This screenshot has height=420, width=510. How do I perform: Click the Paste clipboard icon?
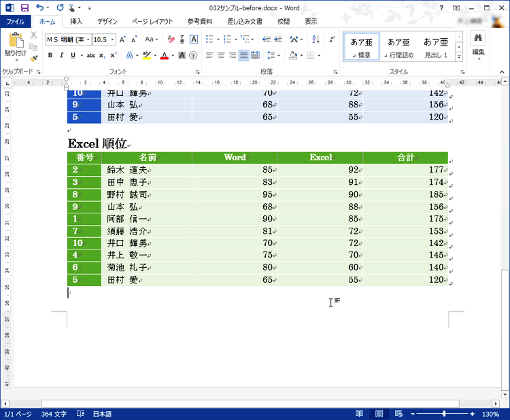pos(16,40)
